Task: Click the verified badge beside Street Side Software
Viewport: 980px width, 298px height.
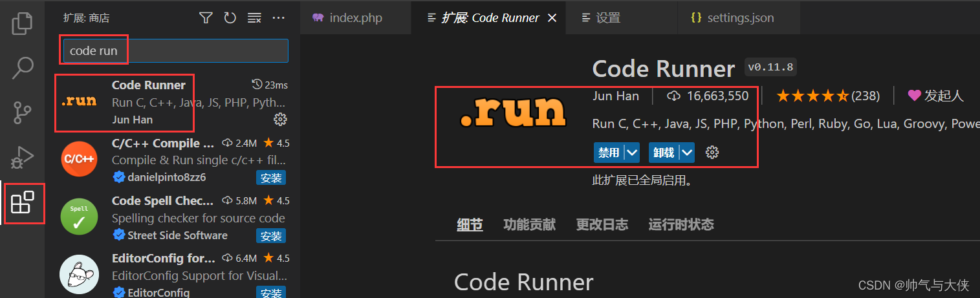Action: tap(119, 235)
